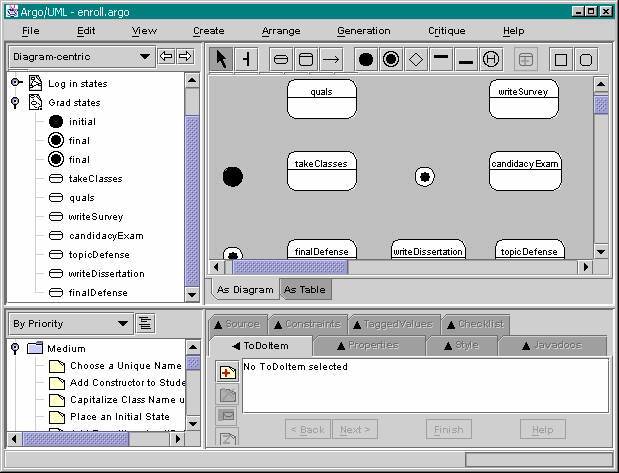Open the Choose a Unique Name to-do item
Image resolution: width=619 pixels, height=473 pixels.
coord(126,366)
